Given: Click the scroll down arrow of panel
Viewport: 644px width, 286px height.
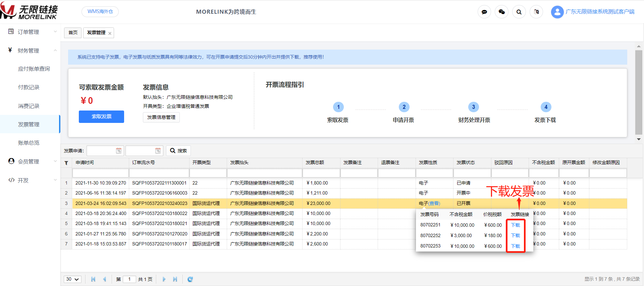Looking at the screenshot, I should pos(639,139).
